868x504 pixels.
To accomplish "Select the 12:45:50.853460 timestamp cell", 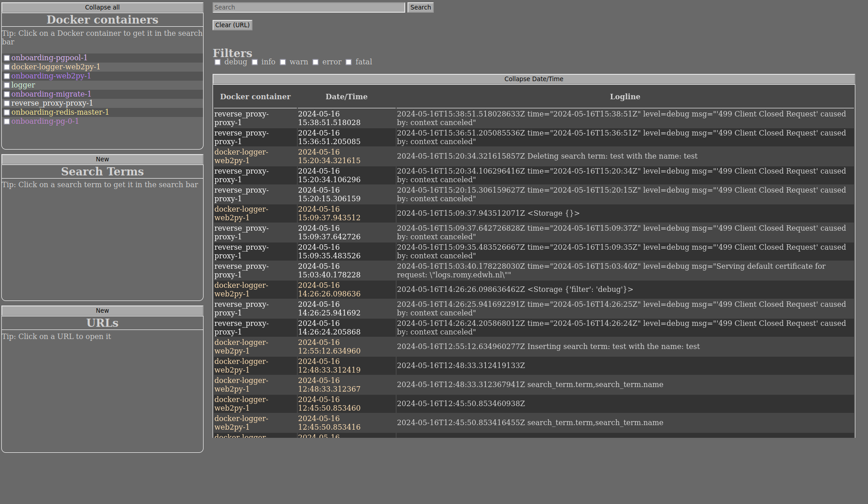I will pos(346,404).
